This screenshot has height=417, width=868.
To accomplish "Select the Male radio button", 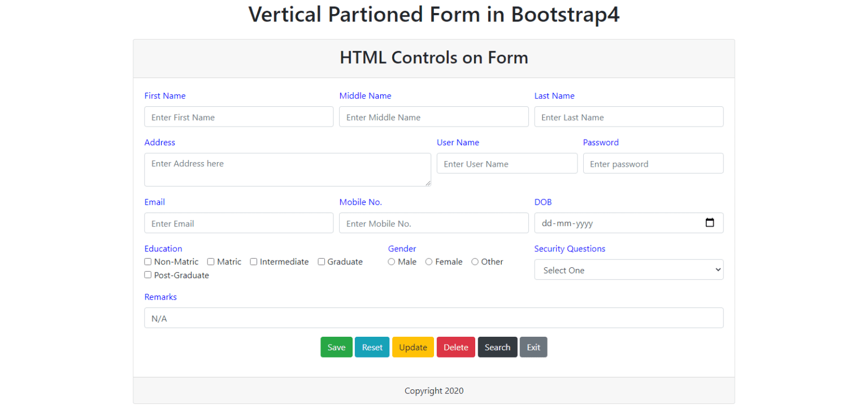I will [391, 262].
